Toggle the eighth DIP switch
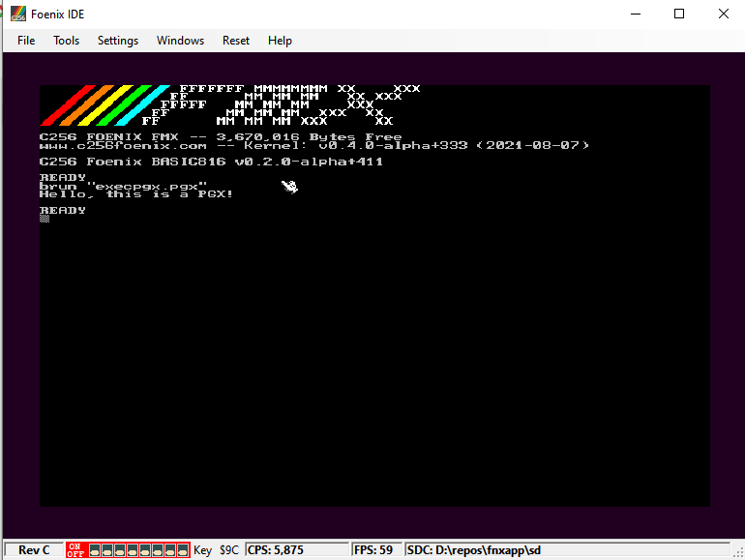The width and height of the screenshot is (745, 560). 183,550
